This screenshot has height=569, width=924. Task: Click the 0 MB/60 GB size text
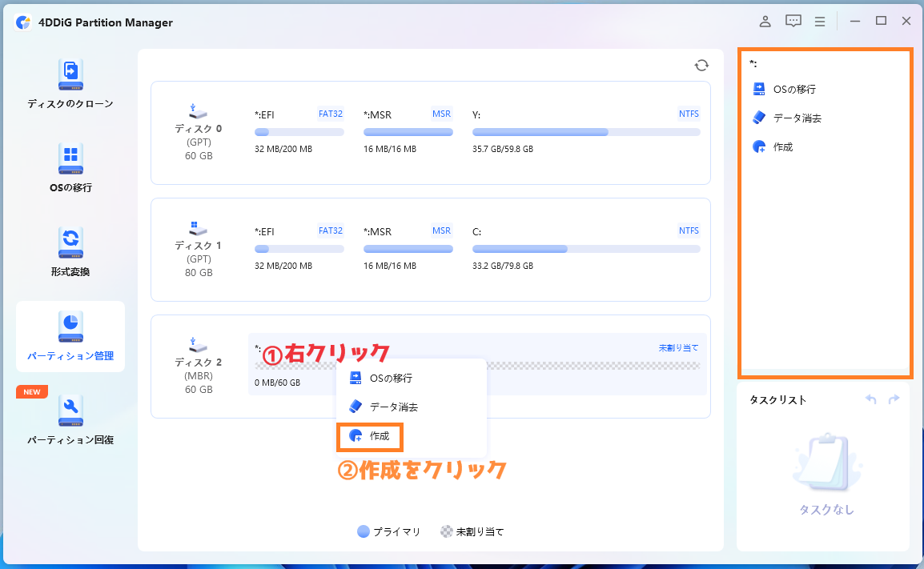click(278, 383)
